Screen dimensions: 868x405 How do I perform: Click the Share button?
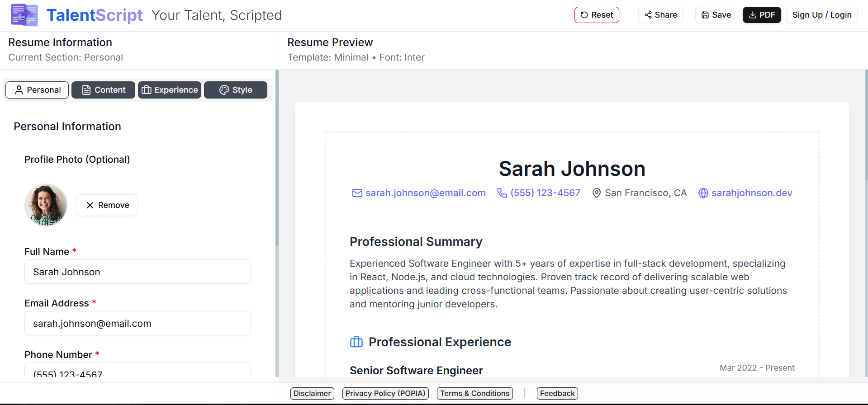tap(660, 15)
